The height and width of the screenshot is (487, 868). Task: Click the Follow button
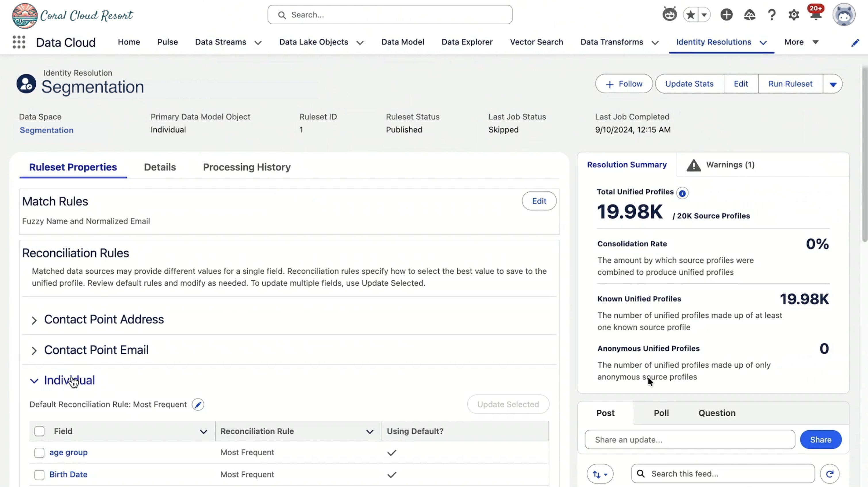coord(624,84)
